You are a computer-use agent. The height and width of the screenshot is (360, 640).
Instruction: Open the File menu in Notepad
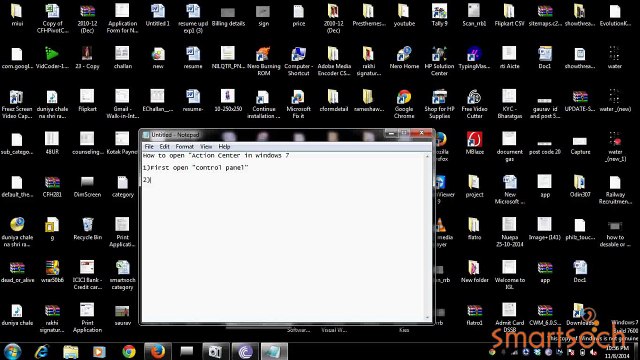click(x=149, y=147)
